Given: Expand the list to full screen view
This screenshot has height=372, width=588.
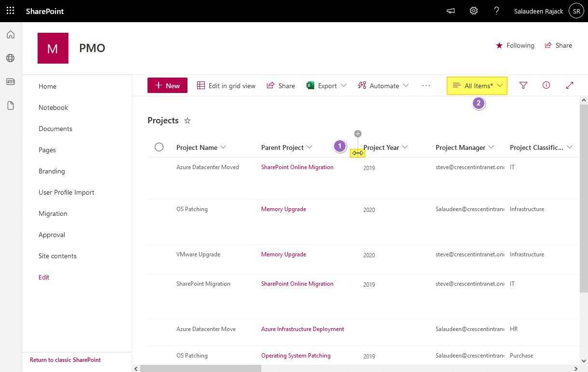Looking at the screenshot, I should coord(570,85).
